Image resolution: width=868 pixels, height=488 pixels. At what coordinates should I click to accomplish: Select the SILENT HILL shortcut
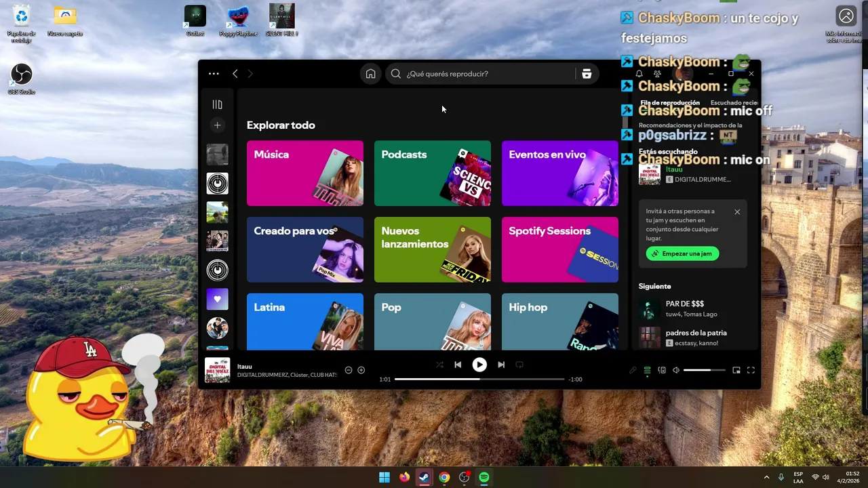pyautogui.click(x=281, y=21)
